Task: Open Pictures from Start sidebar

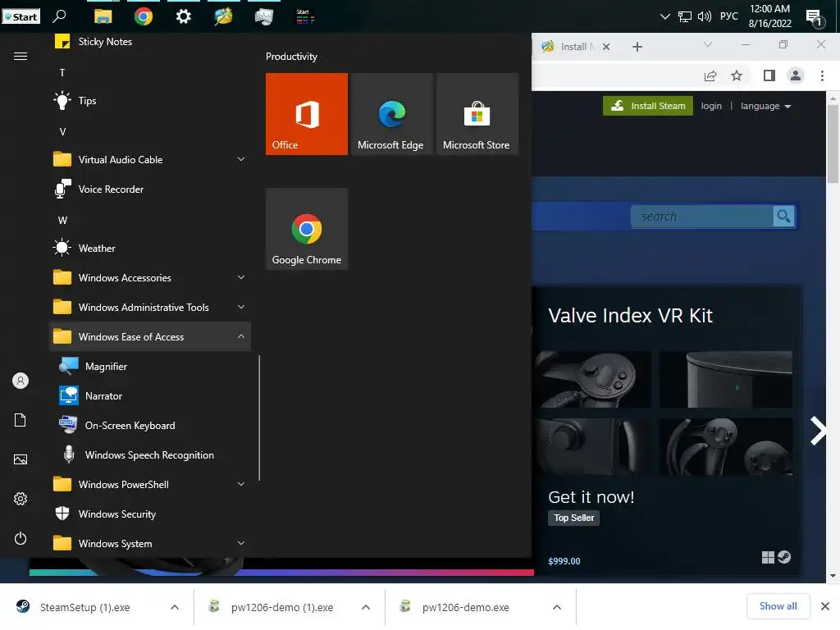Action: click(x=21, y=459)
